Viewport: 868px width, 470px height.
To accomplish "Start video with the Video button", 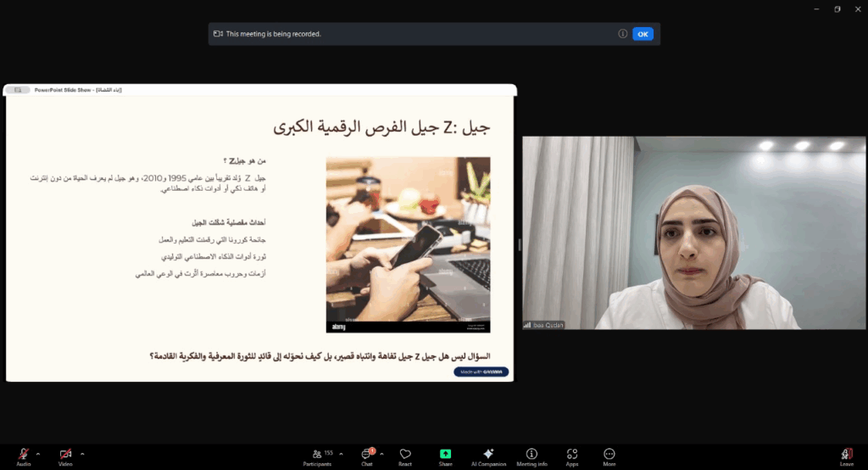I will (x=65, y=455).
